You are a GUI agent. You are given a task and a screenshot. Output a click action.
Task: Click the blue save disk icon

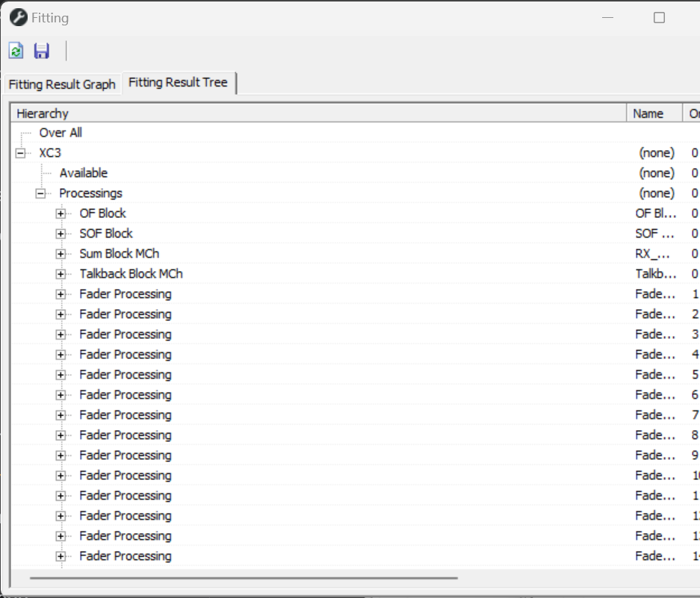tap(42, 51)
